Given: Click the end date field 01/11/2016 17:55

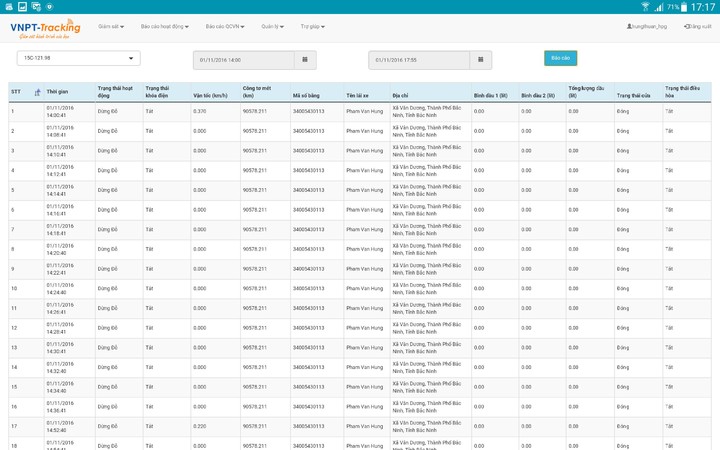Looking at the screenshot, I should pos(419,60).
